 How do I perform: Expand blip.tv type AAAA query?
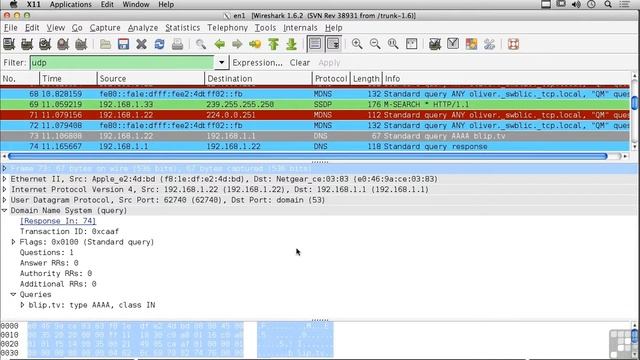pos(22,305)
